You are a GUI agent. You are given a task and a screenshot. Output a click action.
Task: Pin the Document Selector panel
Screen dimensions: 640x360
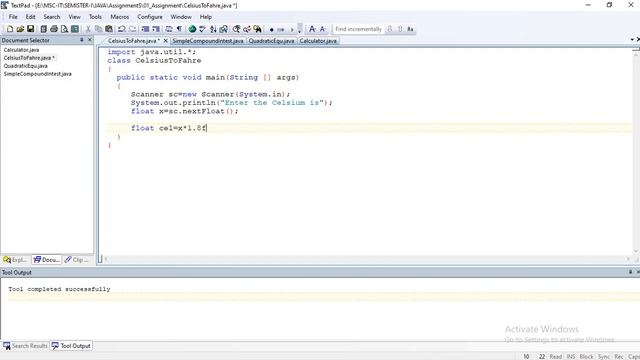pyautogui.click(x=82, y=40)
